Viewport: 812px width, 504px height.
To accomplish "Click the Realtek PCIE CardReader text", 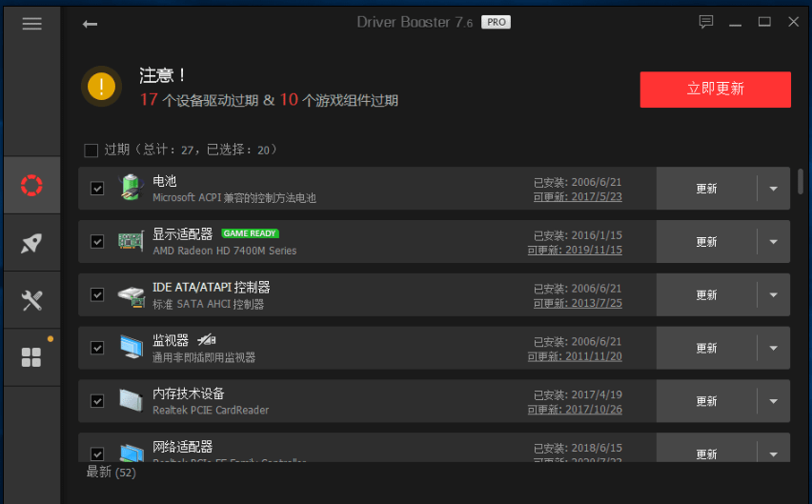I will coord(211,410).
